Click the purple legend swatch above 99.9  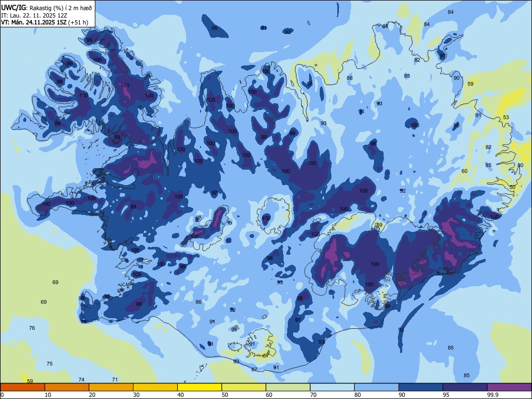[509, 387]
